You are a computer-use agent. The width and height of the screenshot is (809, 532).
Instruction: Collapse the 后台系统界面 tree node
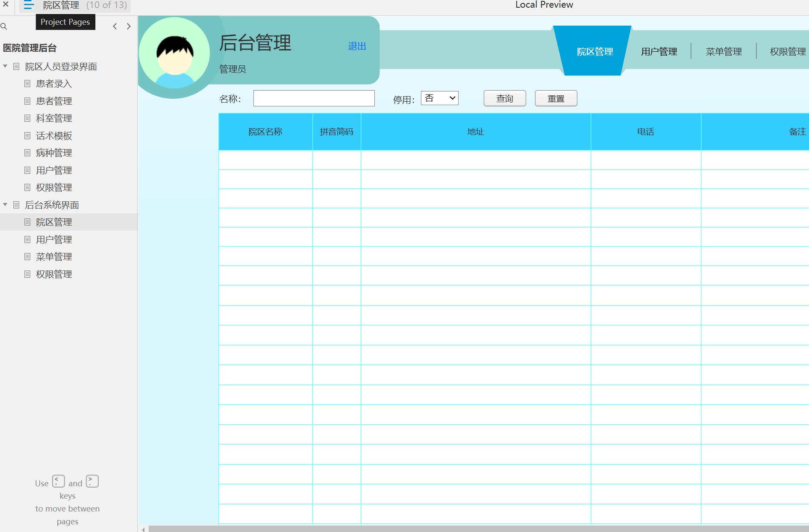(x=5, y=205)
